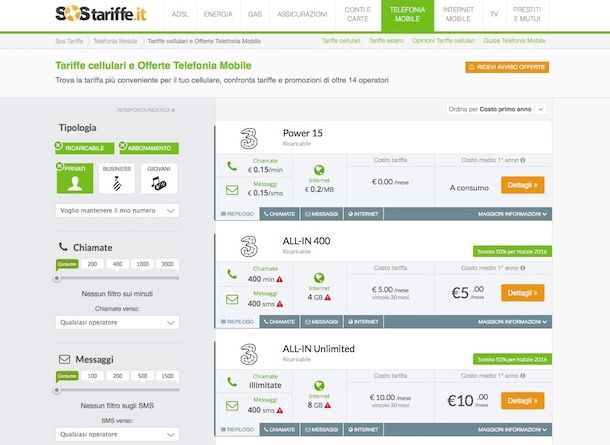Click phone icon beside Chiamate filter heading
The height and width of the screenshot is (445, 610).
(63, 247)
